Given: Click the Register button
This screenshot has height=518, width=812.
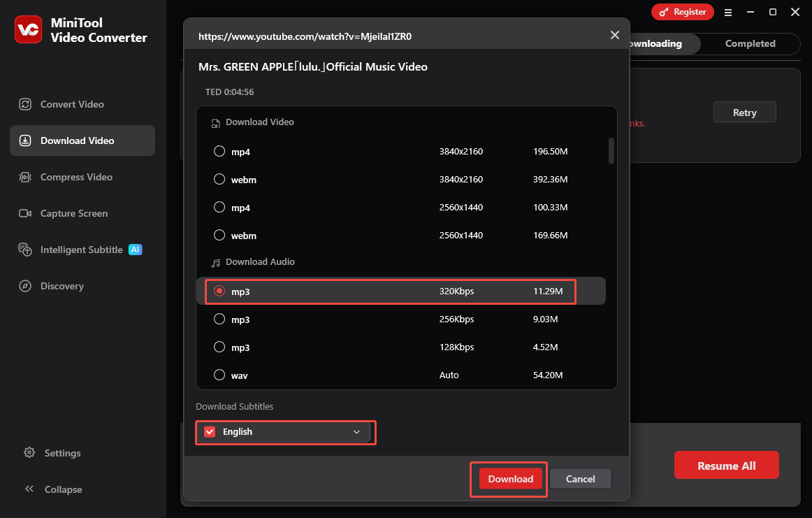Looking at the screenshot, I should (682, 12).
